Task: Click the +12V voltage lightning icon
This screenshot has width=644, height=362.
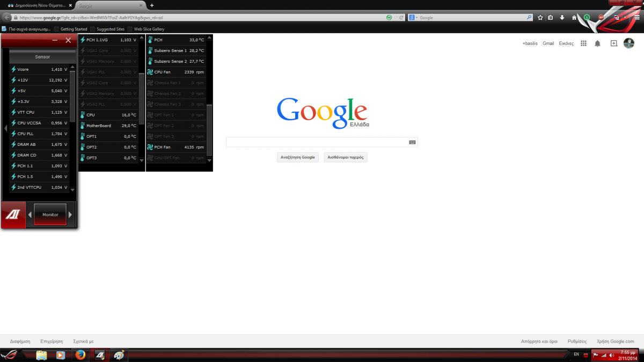Action: (x=13, y=80)
